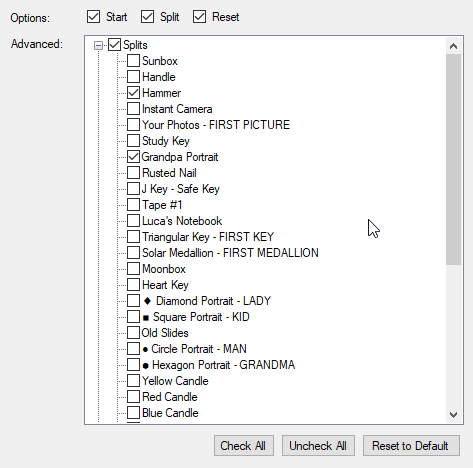Click the scrollbar down arrow
Viewport: 473px width, 468px height.
(453, 415)
